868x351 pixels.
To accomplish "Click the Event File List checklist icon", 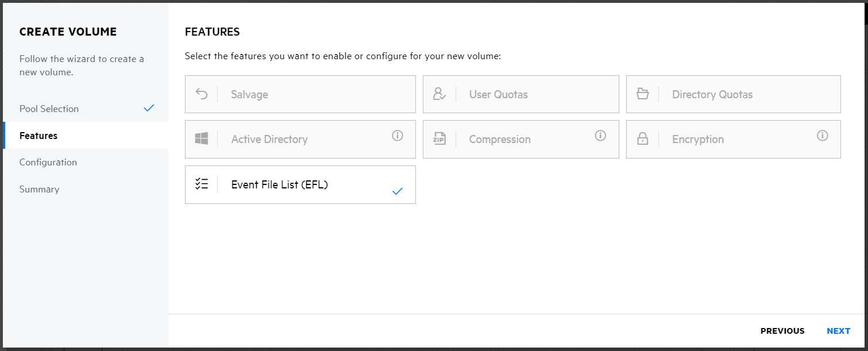I will pyautogui.click(x=202, y=184).
